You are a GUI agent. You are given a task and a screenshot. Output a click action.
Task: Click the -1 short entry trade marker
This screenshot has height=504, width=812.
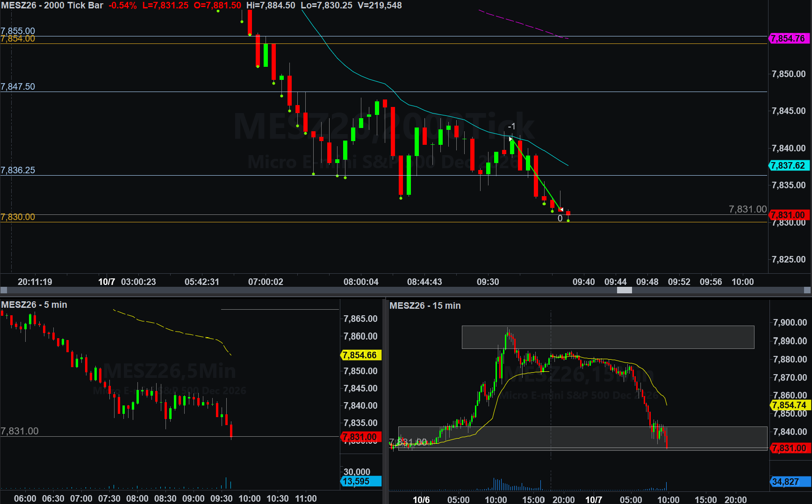pos(511,127)
